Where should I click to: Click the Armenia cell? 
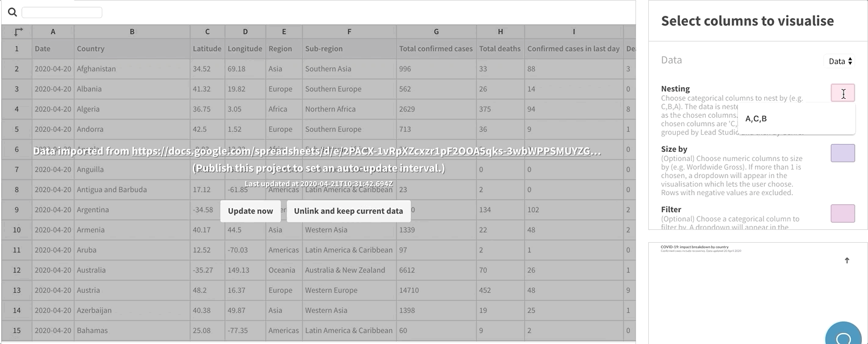[132, 230]
